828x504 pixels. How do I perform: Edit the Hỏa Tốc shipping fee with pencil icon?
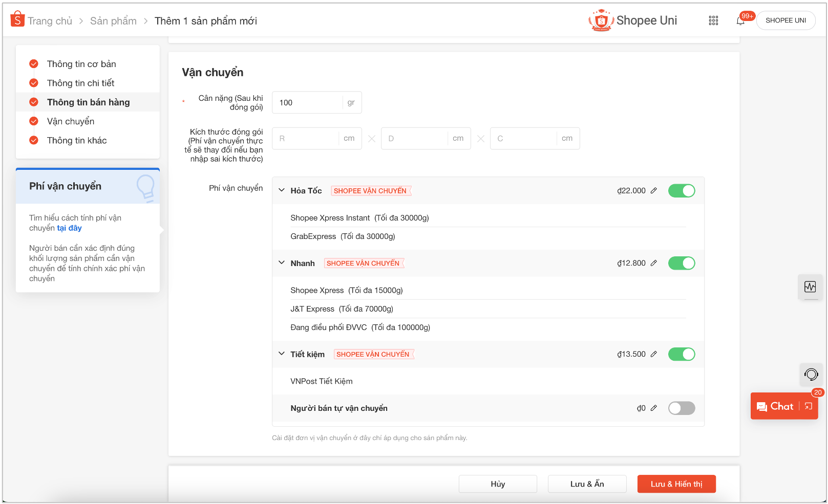tap(654, 190)
